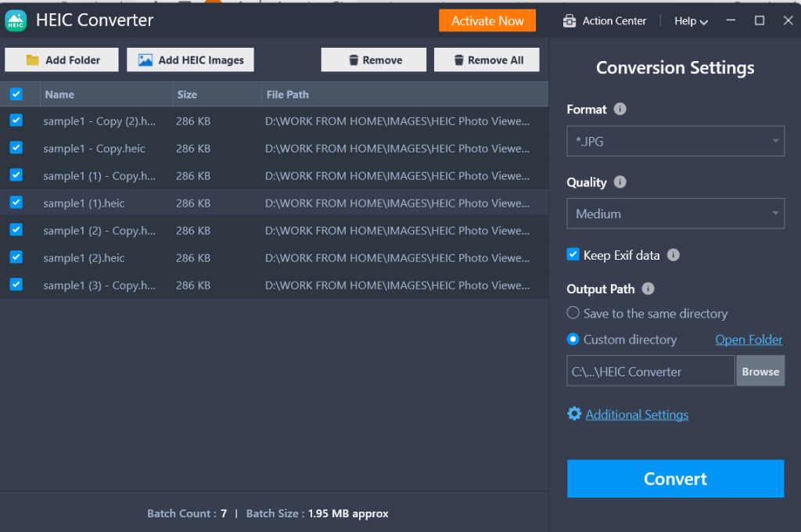This screenshot has width=801, height=532.
Task: Select Save to the same directory option
Action: [573, 312]
